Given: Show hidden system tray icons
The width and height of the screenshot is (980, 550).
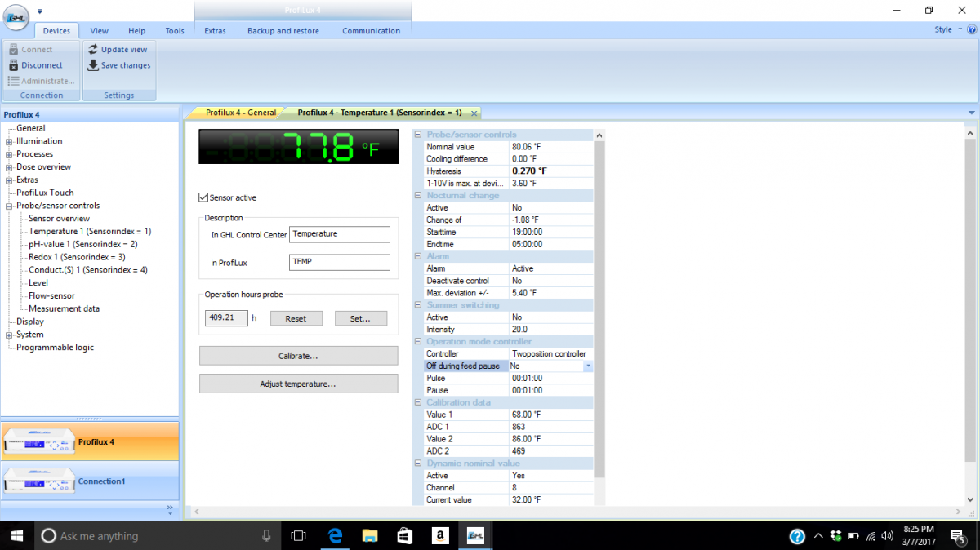Looking at the screenshot, I should (x=818, y=536).
